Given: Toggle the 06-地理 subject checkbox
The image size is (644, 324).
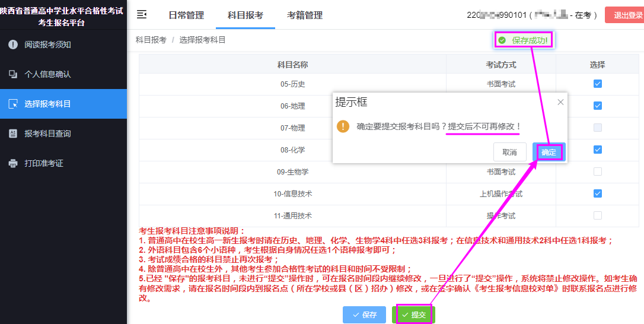Looking at the screenshot, I should (597, 106).
